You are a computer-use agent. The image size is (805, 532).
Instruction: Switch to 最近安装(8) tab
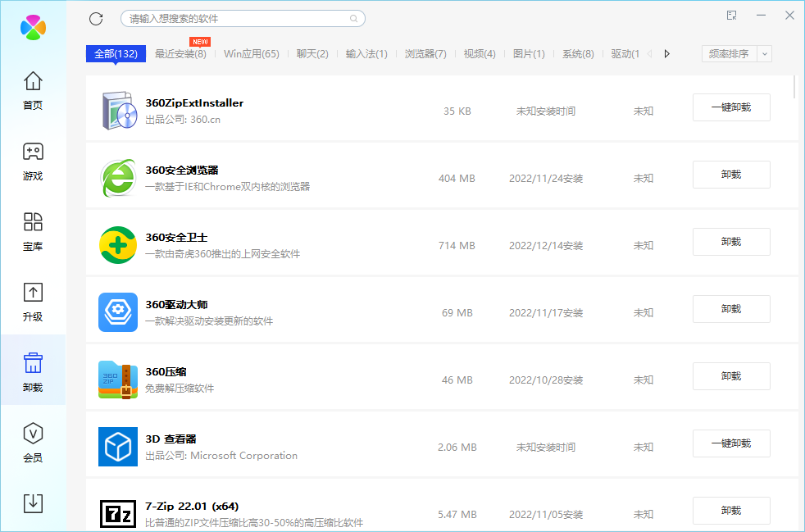pyautogui.click(x=180, y=54)
